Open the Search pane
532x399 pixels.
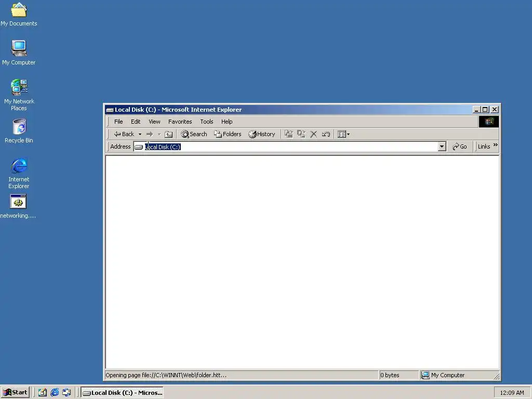(x=194, y=134)
